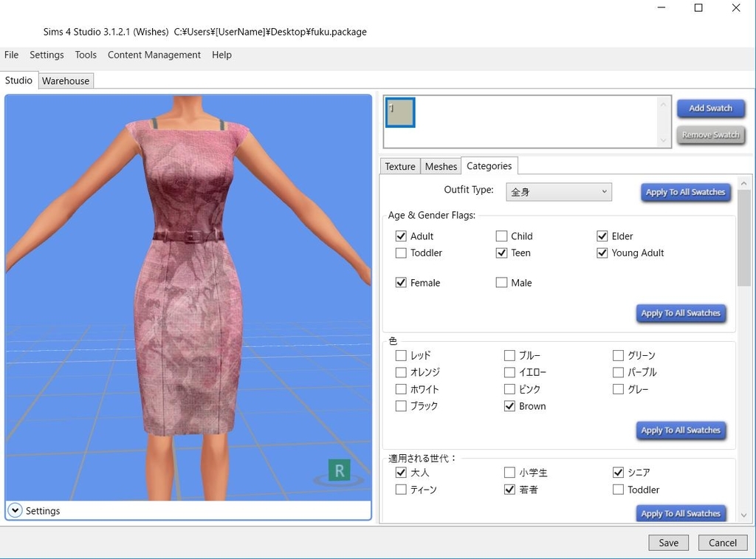Click the Add Swatch button
Image resolution: width=756 pixels, height=559 pixels.
710,108
